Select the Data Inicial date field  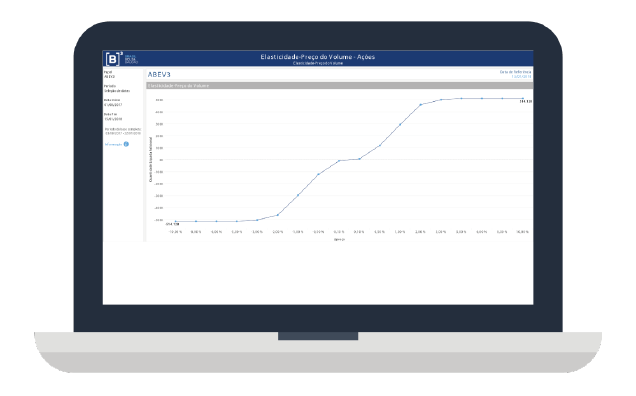113,105
